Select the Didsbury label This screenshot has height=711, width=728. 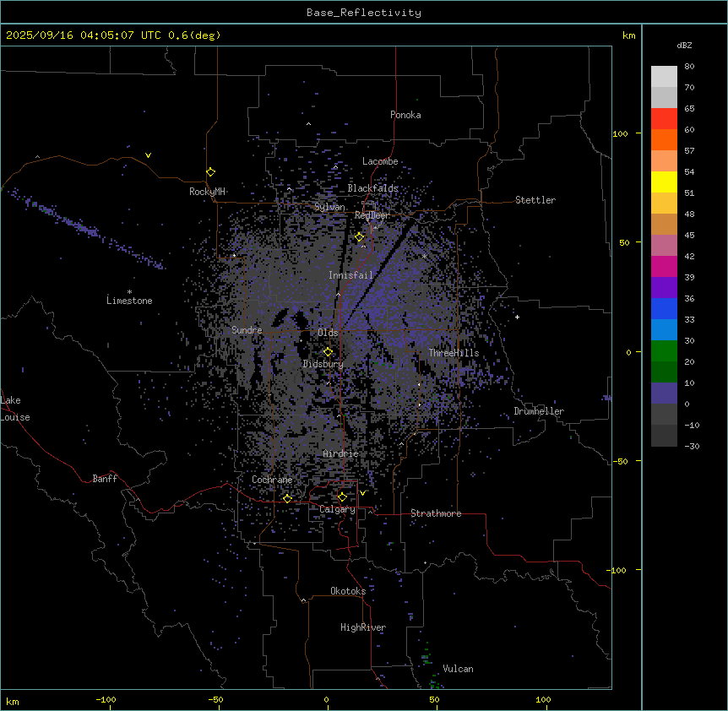[323, 364]
